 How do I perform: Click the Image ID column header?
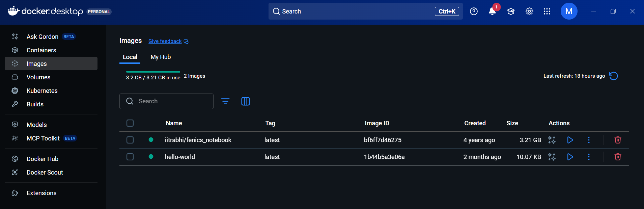377,123
